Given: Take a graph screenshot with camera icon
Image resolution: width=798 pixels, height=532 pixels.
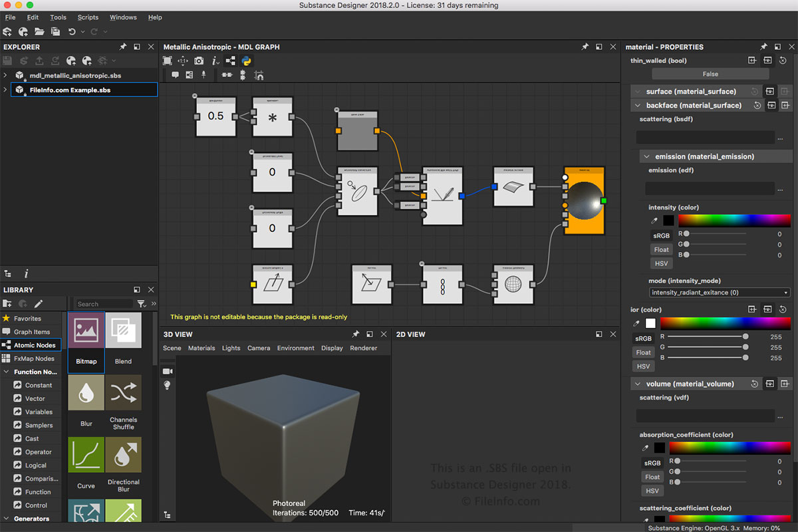Looking at the screenshot, I should 199,61.
